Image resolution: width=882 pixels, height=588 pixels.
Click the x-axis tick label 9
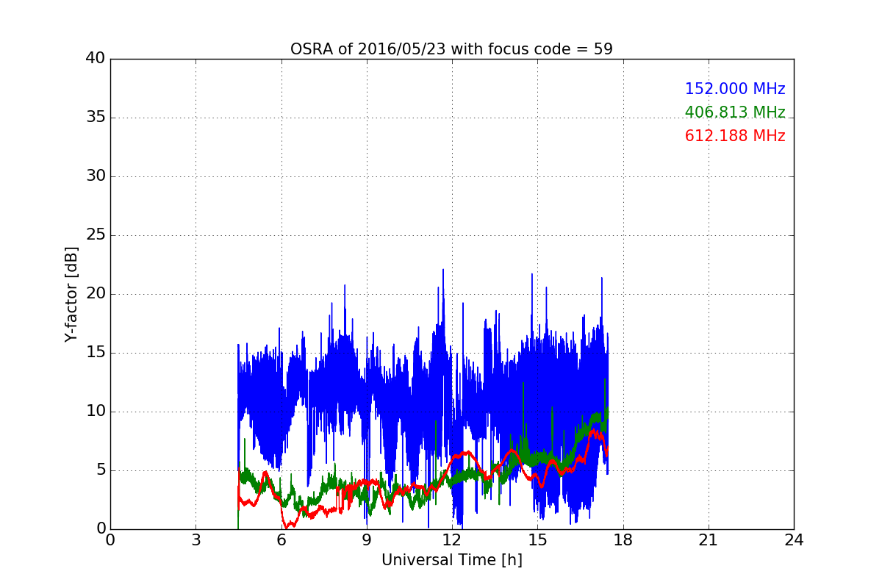[366, 540]
